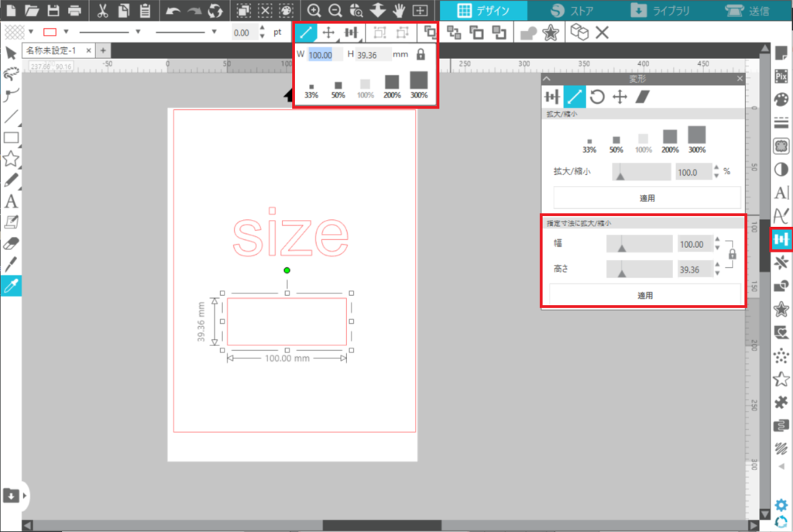The width and height of the screenshot is (793, 532).
Task: Open the Pix panel on right sidebar
Action: 781,77
